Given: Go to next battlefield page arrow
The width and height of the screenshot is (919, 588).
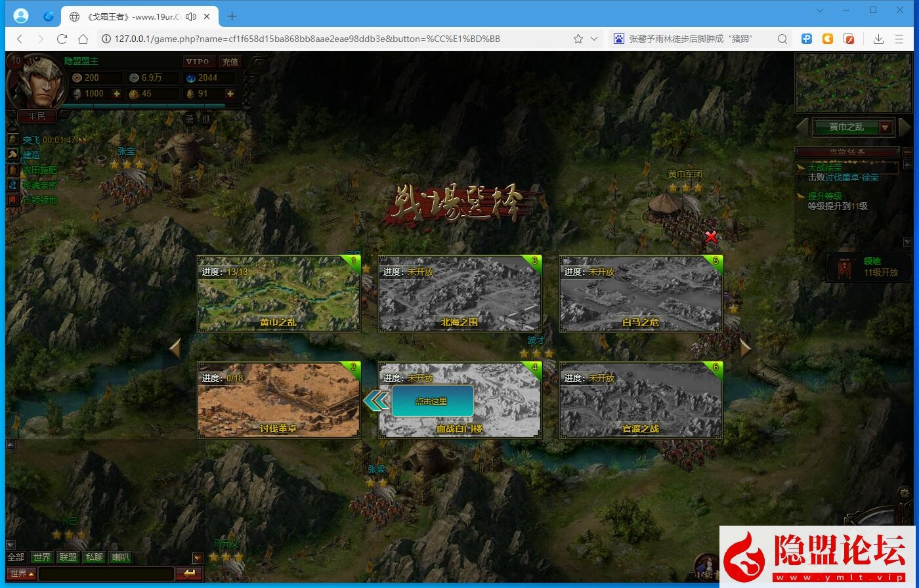Looking at the screenshot, I should [x=745, y=348].
